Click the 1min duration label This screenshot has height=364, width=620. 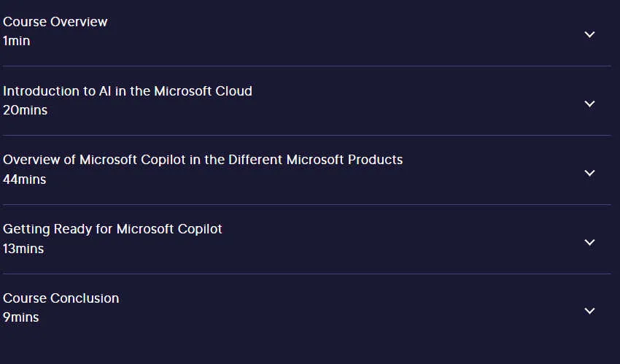(16, 41)
